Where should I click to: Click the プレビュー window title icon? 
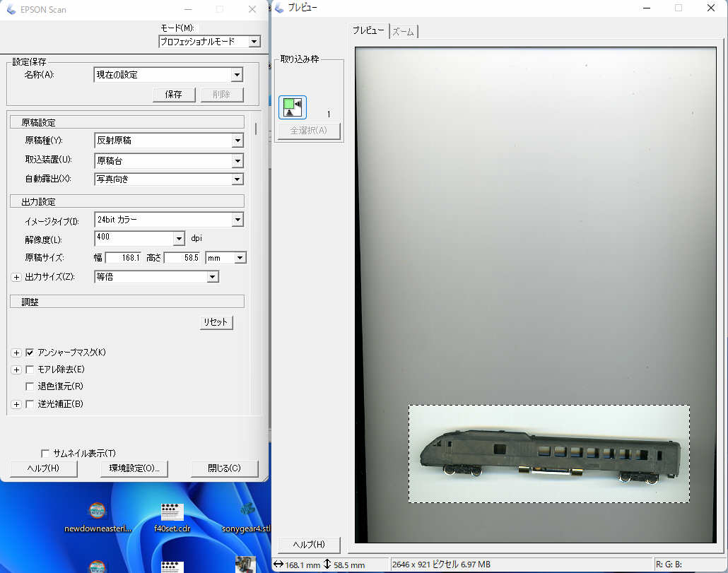coord(279,8)
